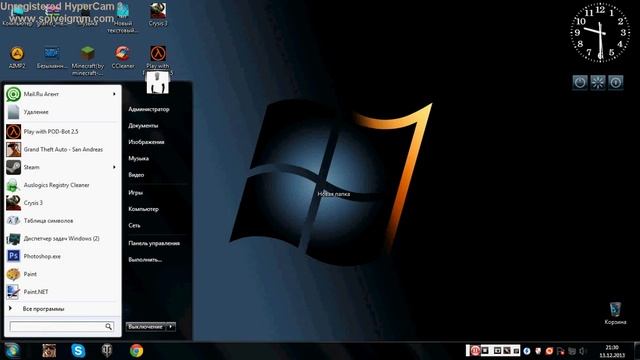The image size is (640, 360).
Task: Open Документы in the Start menu
Action: click(x=143, y=126)
